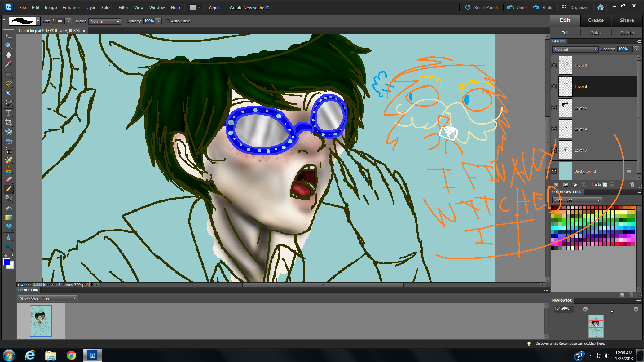Select the Zoom tool in the toolbox
The image size is (644, 362).
pyautogui.click(x=9, y=45)
